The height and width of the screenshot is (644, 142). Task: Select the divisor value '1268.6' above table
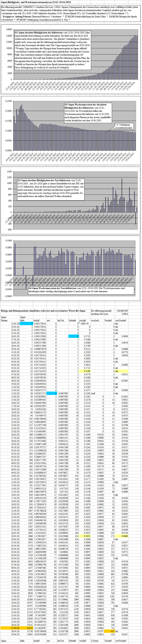click(124, 314)
